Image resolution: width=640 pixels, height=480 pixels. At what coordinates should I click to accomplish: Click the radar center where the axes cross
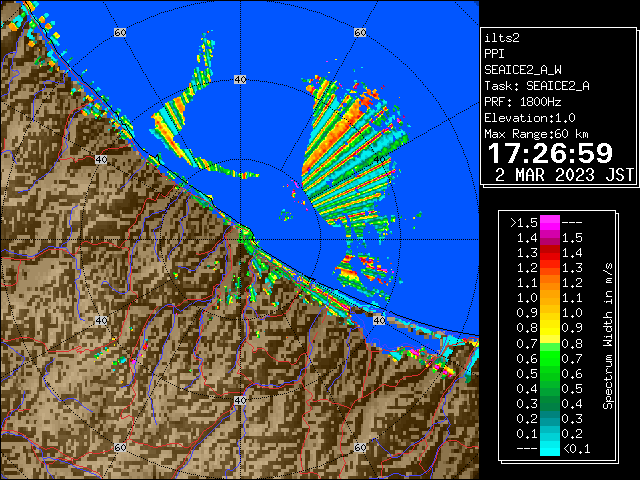point(240,240)
